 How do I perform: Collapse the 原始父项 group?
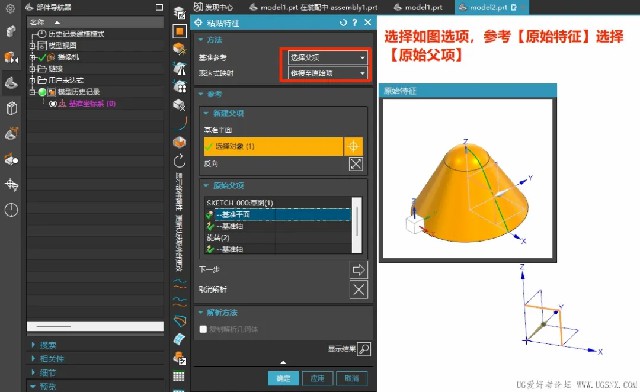coord(206,185)
